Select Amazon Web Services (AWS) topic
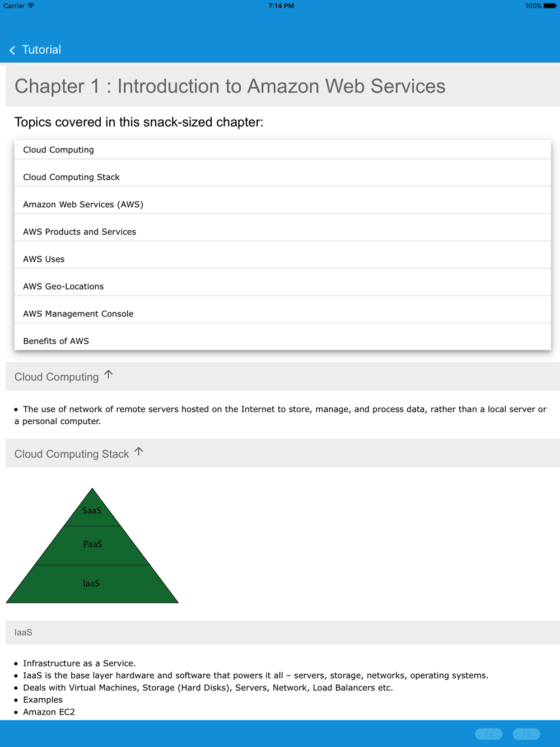The height and width of the screenshot is (747, 560). tap(83, 204)
